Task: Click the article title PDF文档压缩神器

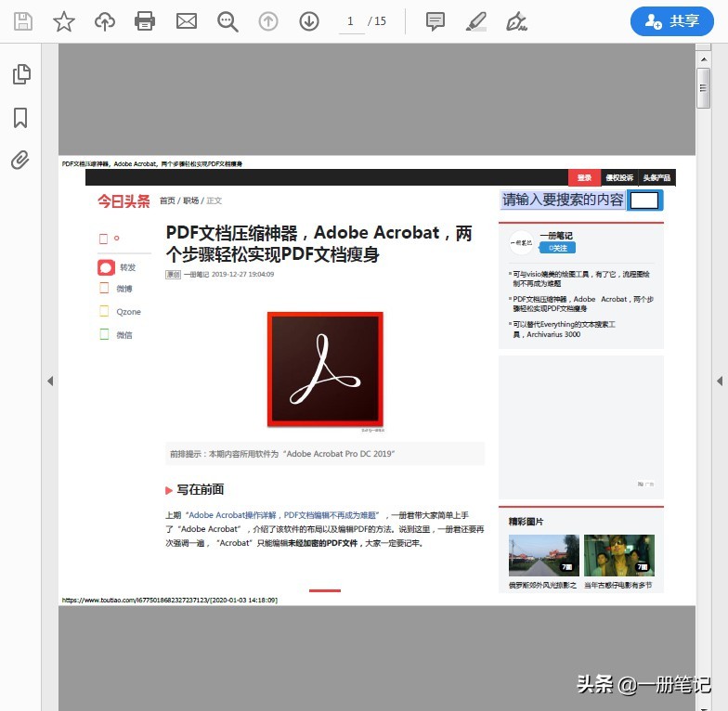Action: (x=319, y=243)
